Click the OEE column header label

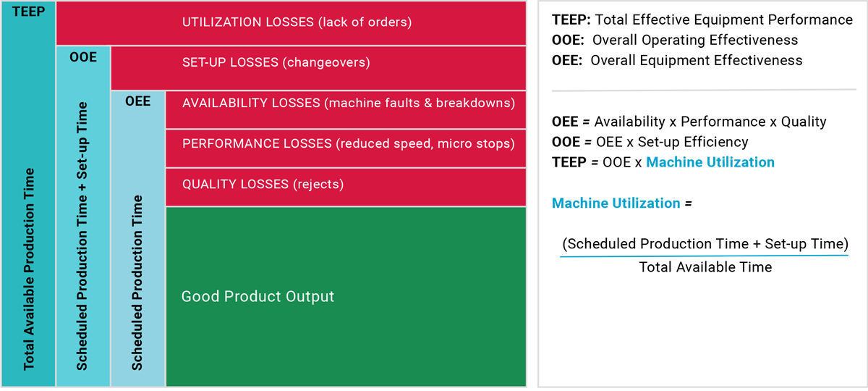click(137, 101)
